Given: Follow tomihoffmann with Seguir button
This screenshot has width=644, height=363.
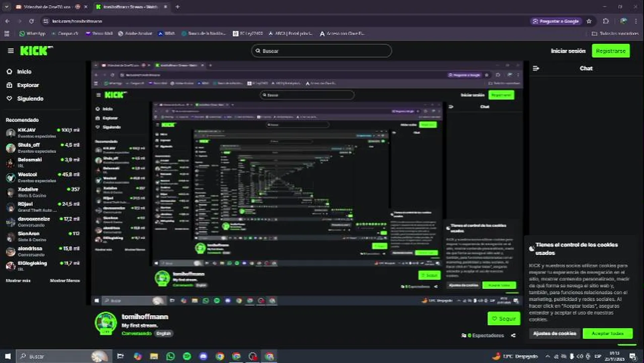Looking at the screenshot, I should pyautogui.click(x=504, y=319).
